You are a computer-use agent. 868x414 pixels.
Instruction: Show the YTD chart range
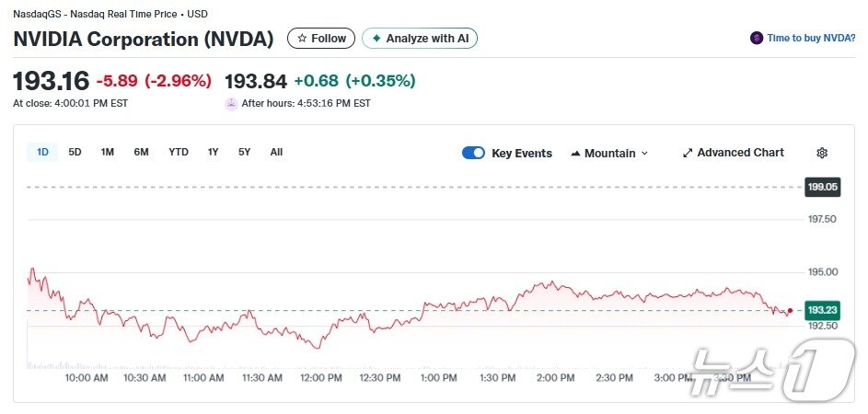click(x=179, y=152)
